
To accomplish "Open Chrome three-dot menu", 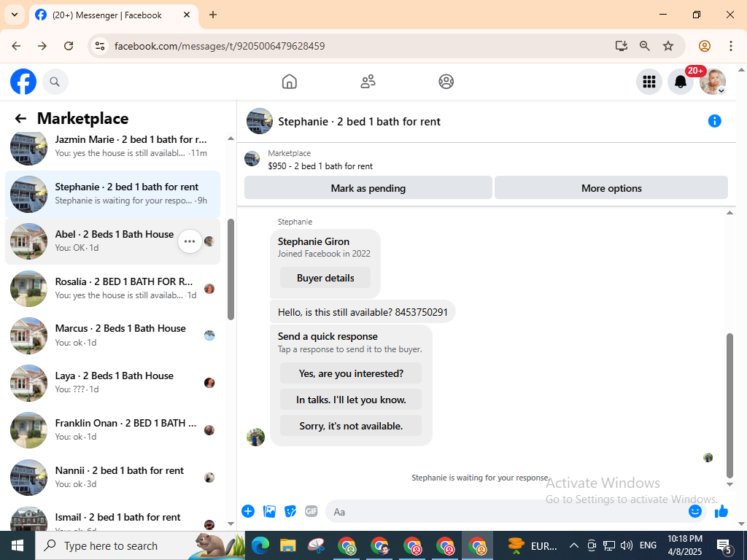I will click(731, 46).
